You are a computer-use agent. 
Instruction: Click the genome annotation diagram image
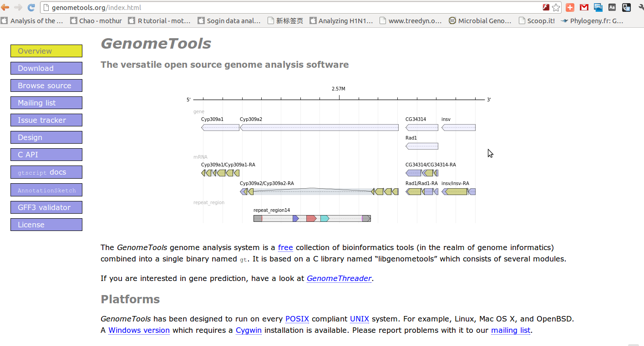pyautogui.click(x=339, y=154)
